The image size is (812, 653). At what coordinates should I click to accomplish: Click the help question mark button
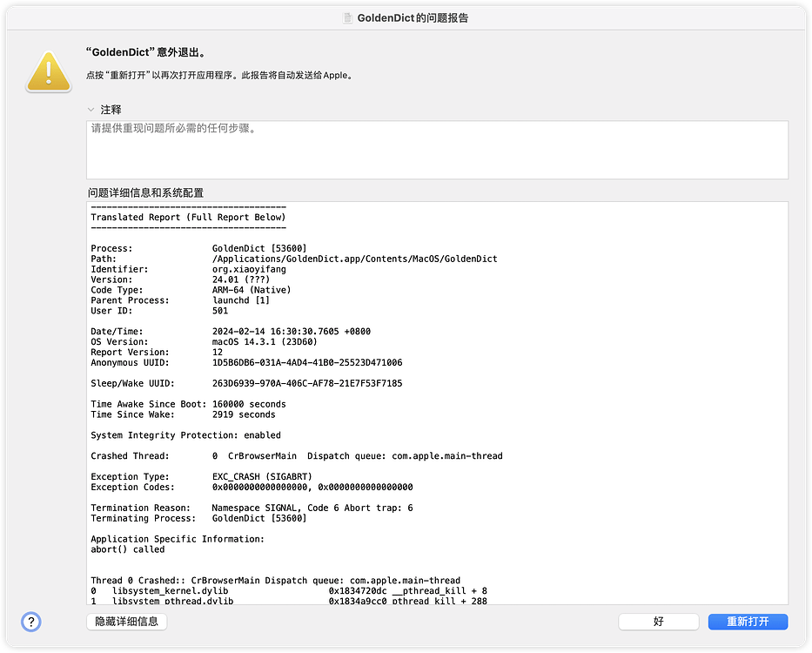[31, 622]
